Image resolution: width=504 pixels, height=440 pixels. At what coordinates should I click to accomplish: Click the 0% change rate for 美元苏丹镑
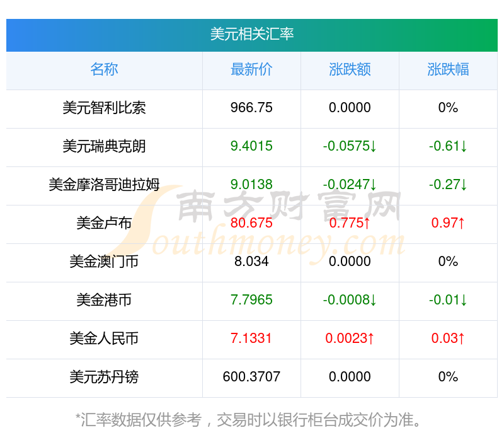coord(448,377)
